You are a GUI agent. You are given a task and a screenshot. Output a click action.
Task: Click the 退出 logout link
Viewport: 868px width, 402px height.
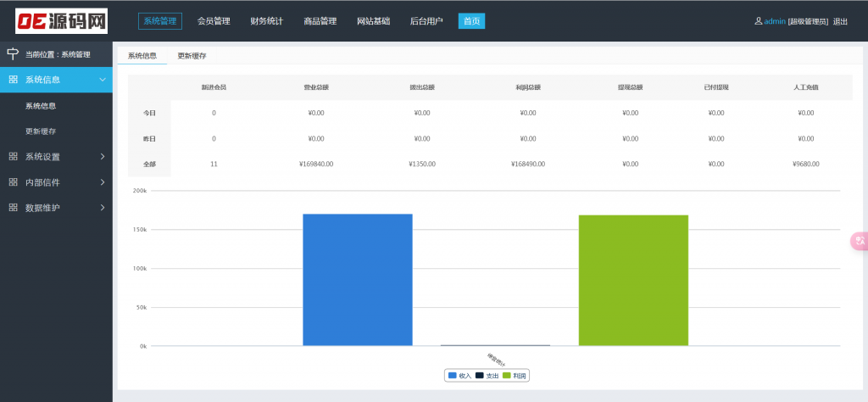[840, 21]
